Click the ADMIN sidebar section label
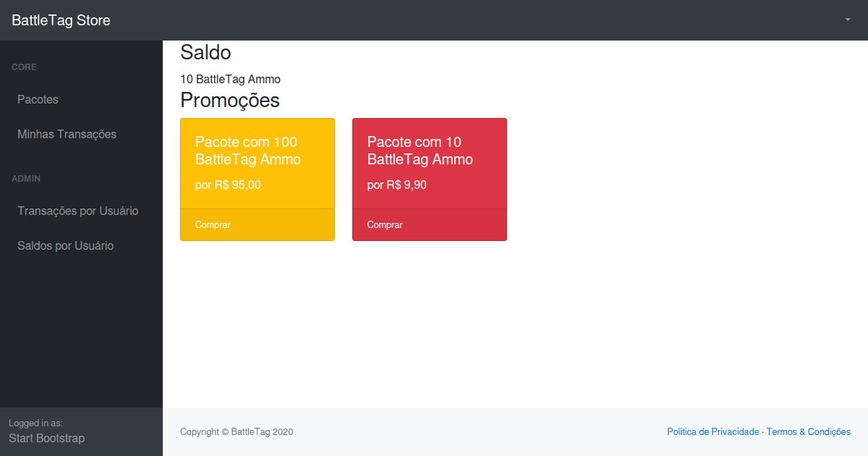The width and height of the screenshot is (868, 456). coord(26,178)
